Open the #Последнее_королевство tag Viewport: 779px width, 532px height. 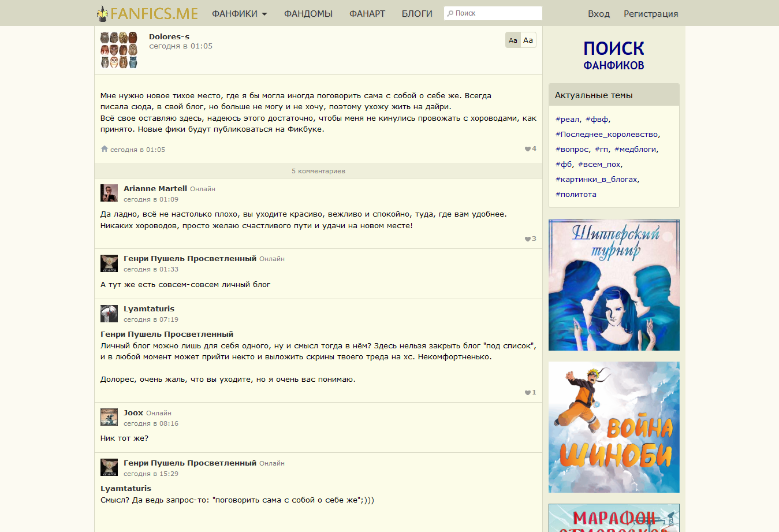[x=606, y=134]
